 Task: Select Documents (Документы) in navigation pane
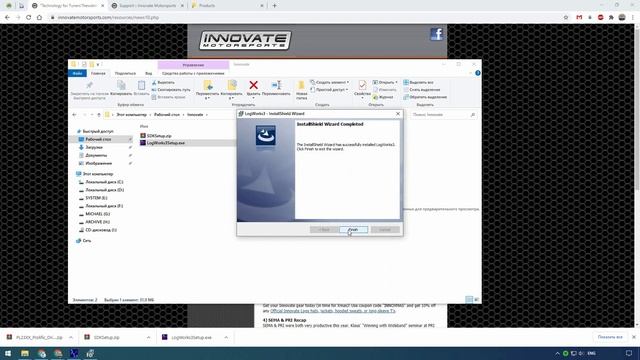[96, 156]
